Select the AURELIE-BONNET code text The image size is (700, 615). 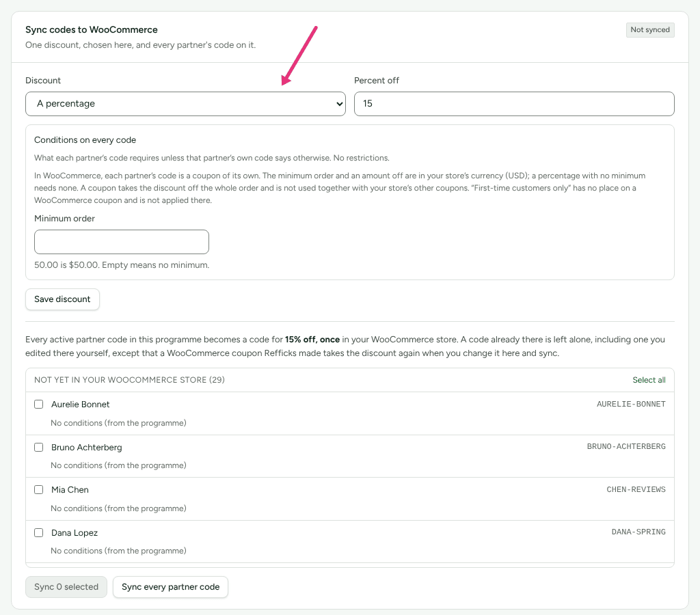[631, 404]
